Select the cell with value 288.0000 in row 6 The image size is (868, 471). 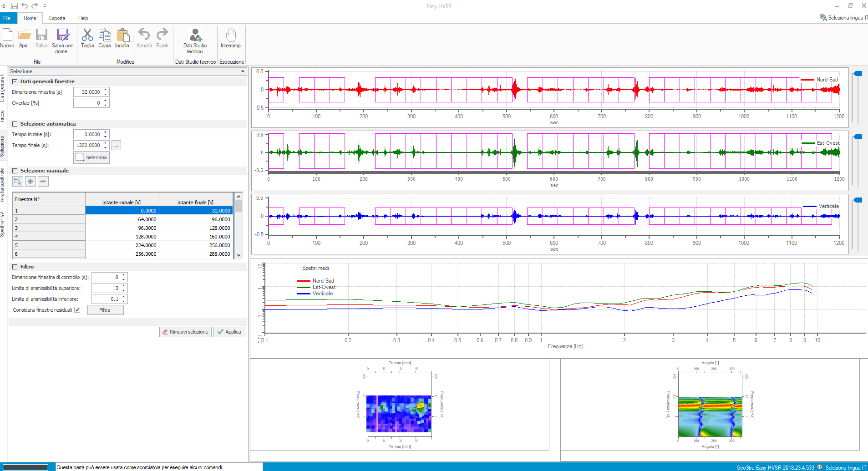click(196, 254)
